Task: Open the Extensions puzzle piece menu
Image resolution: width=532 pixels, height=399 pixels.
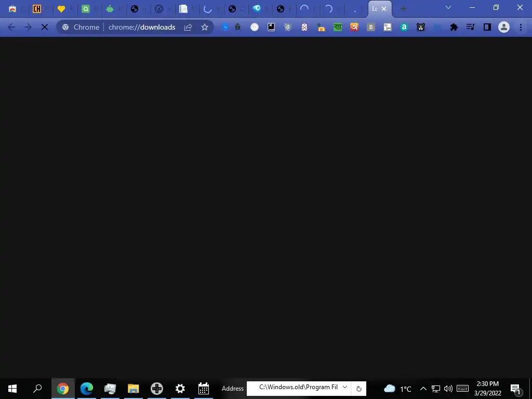Action: 454,27
